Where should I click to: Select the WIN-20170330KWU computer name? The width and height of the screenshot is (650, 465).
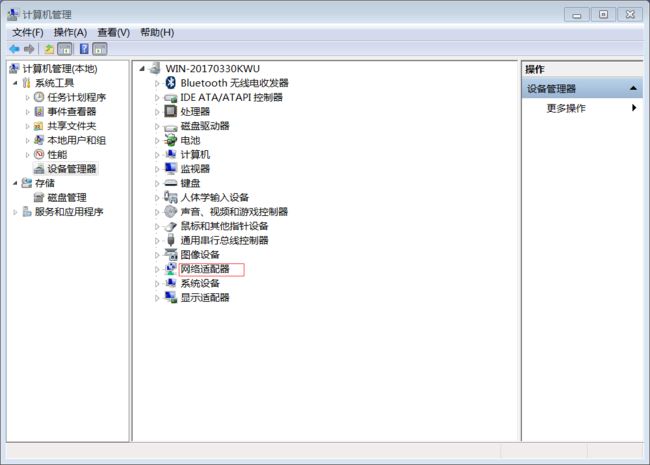click(213, 68)
